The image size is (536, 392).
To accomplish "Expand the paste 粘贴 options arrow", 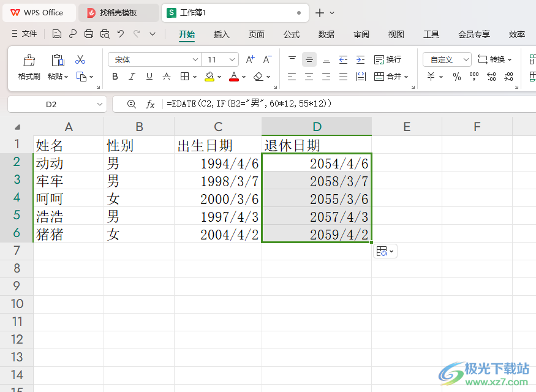I will (x=66, y=77).
